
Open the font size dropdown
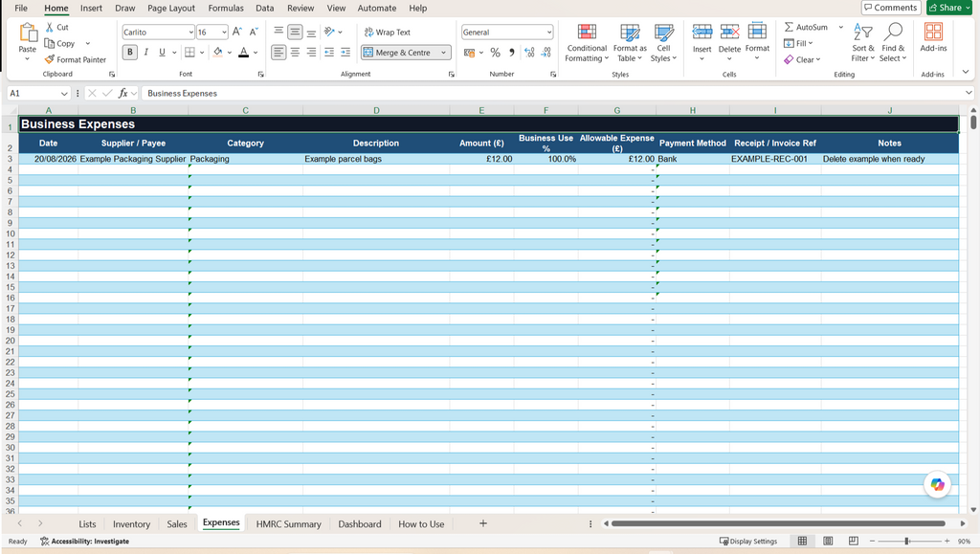224,33
